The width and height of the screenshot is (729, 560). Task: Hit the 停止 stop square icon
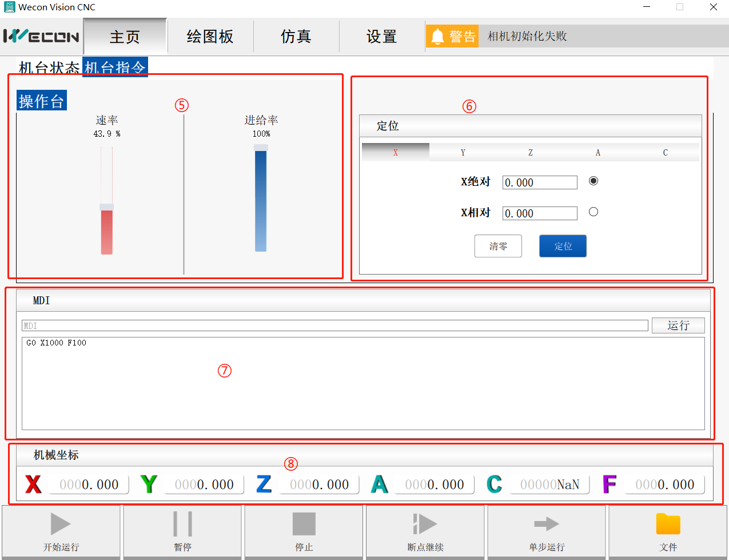(x=304, y=524)
